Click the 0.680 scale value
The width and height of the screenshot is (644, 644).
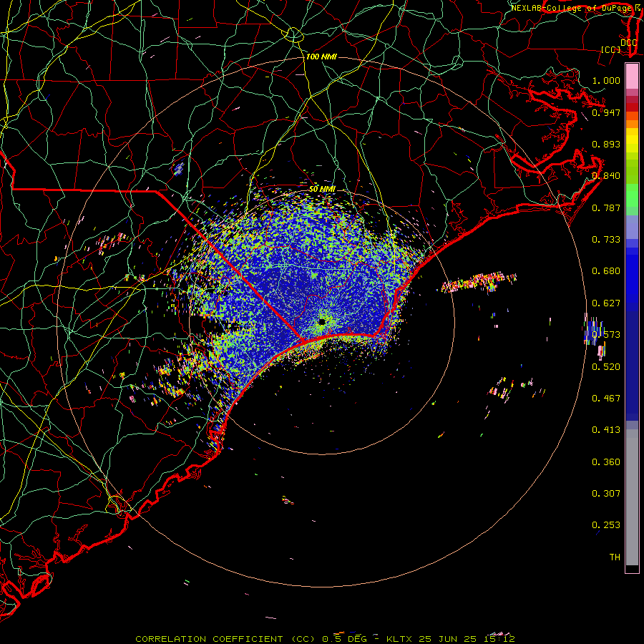tap(606, 271)
